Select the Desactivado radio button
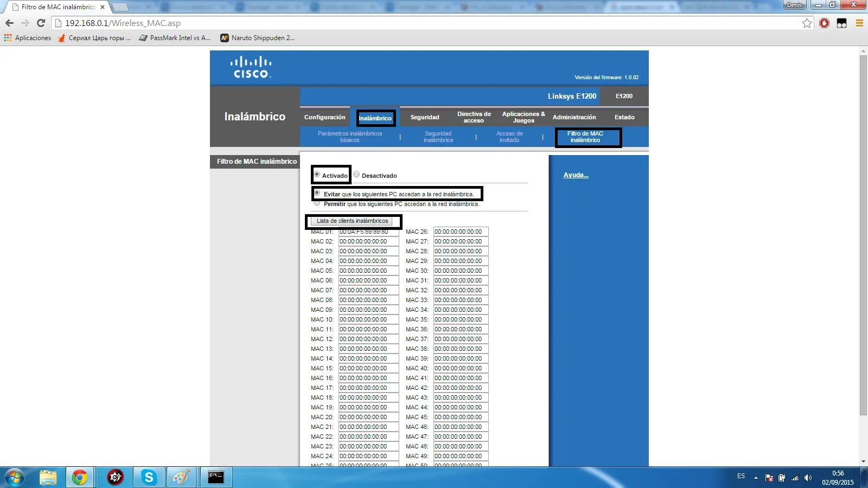Viewport: 868px width, 488px height. [356, 175]
